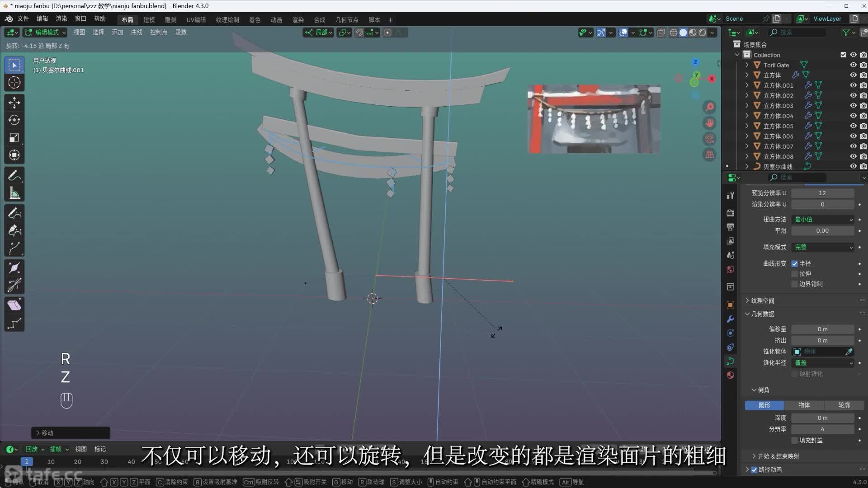
Task: Select the Measure tool icon
Action: pyautogui.click(x=14, y=194)
